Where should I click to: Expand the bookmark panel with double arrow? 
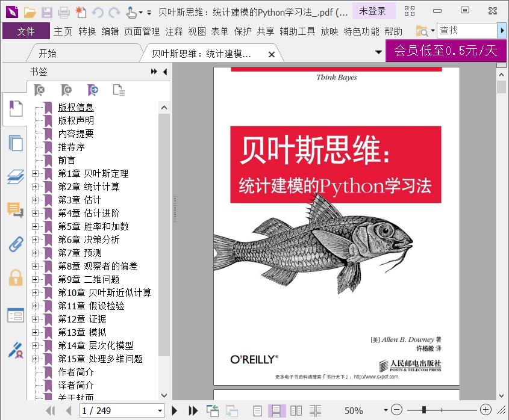click(x=154, y=72)
